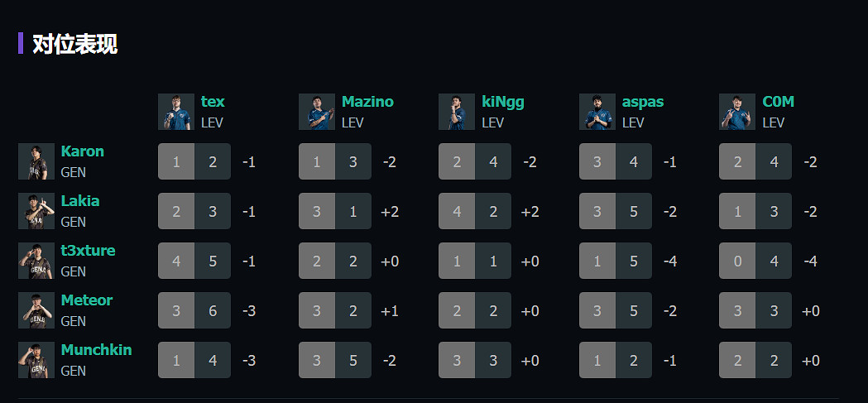Click Lakia's player avatar photo
Viewport: 868px width, 403px height.
click(x=36, y=211)
